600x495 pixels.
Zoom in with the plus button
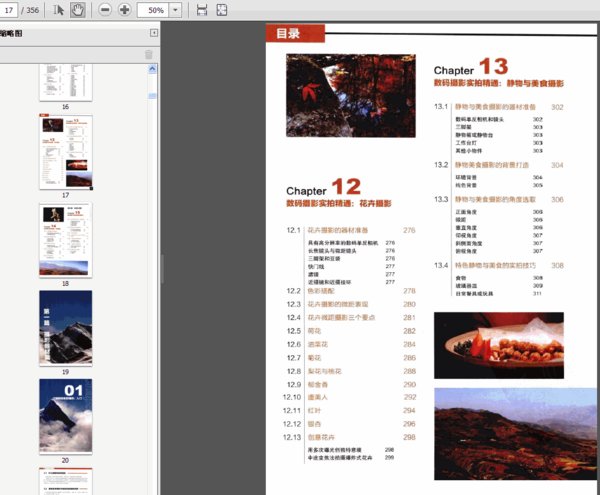(x=124, y=10)
